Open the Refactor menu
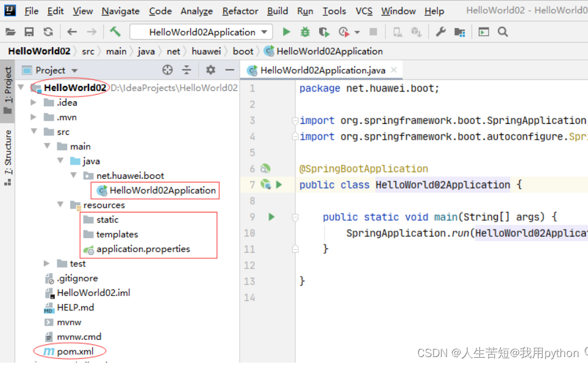588x365 pixels. (240, 11)
